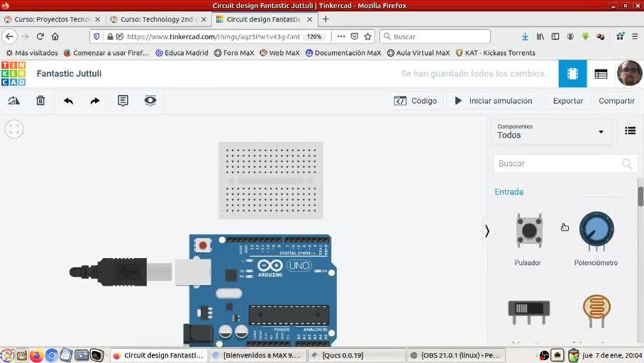The width and height of the screenshot is (644, 363).
Task: Redo the last action
Action: tap(95, 101)
